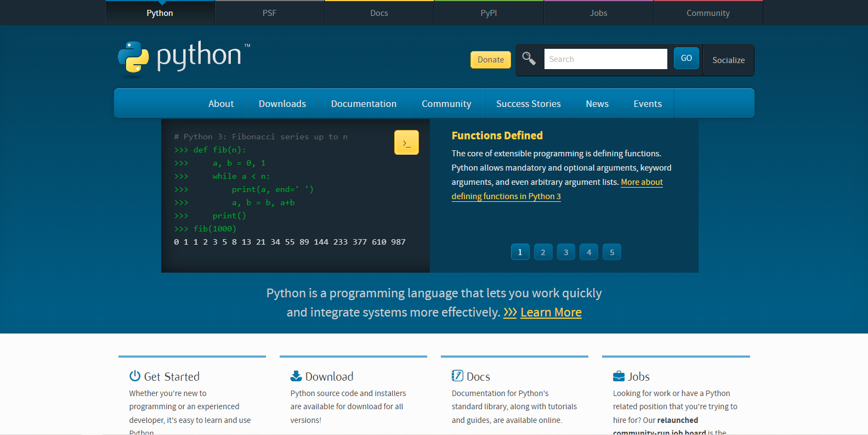Viewport: 868px width, 435px height.
Task: Open the Socialize menu
Action: [x=728, y=60]
